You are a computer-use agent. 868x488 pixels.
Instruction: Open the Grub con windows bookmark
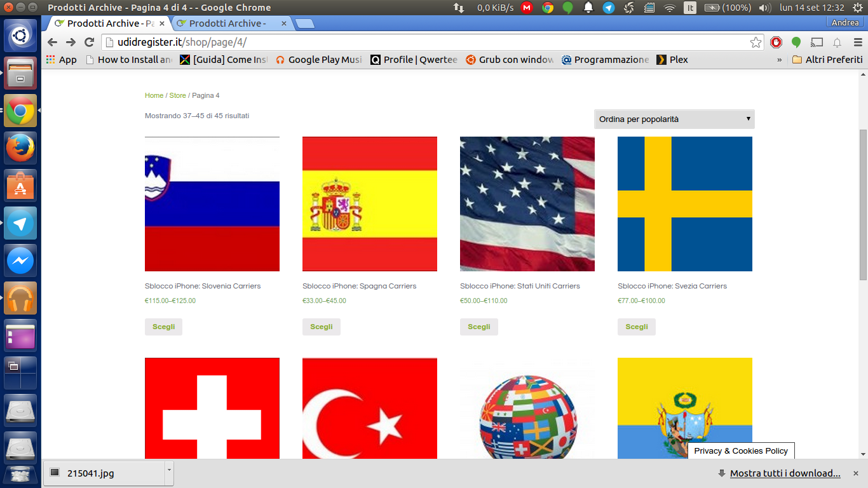510,60
